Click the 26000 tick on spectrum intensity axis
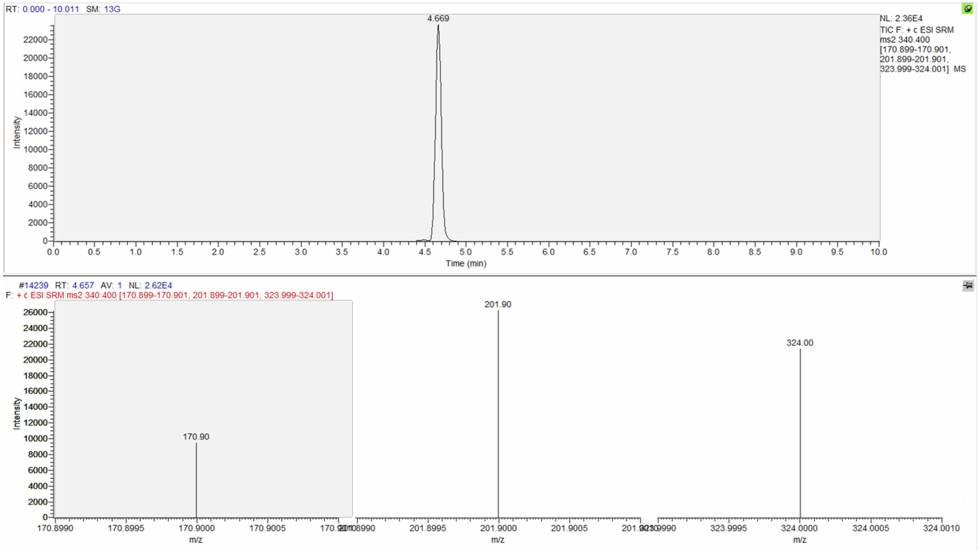 (x=35, y=312)
